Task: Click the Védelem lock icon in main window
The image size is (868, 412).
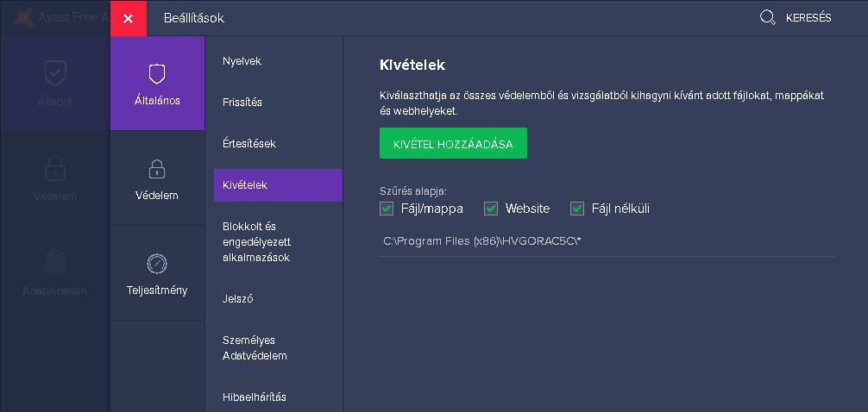Action: 55,168
